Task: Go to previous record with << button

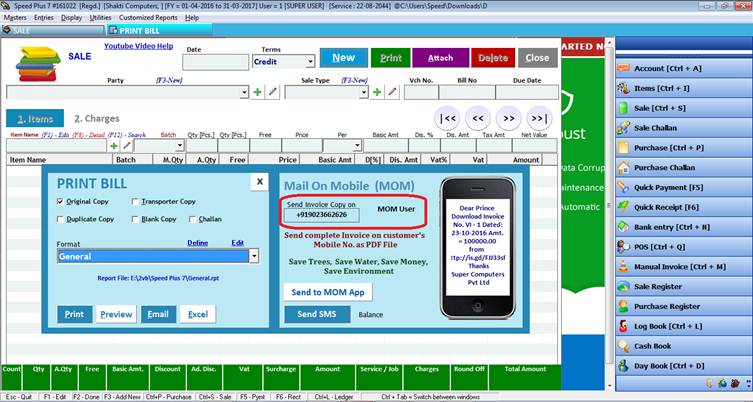Action: 478,118
